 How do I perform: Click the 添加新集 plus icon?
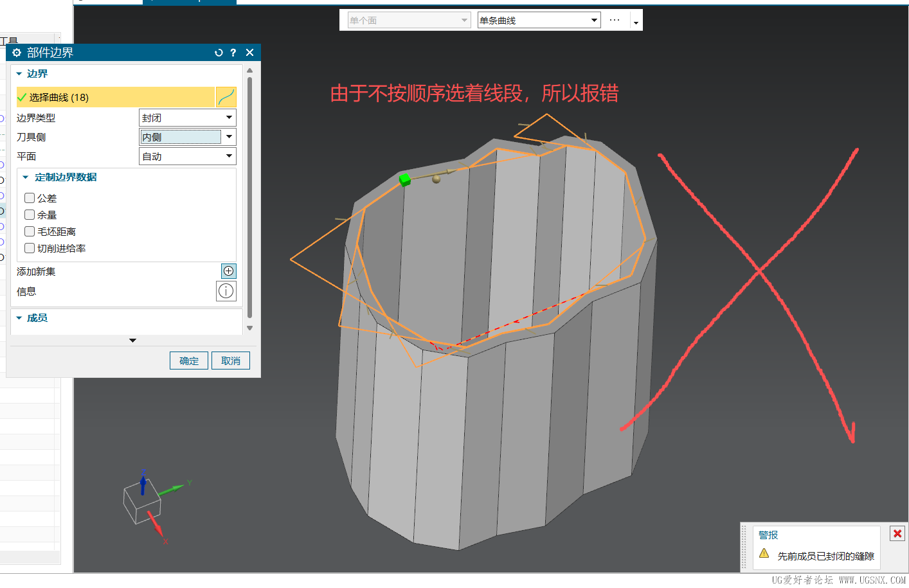point(228,271)
